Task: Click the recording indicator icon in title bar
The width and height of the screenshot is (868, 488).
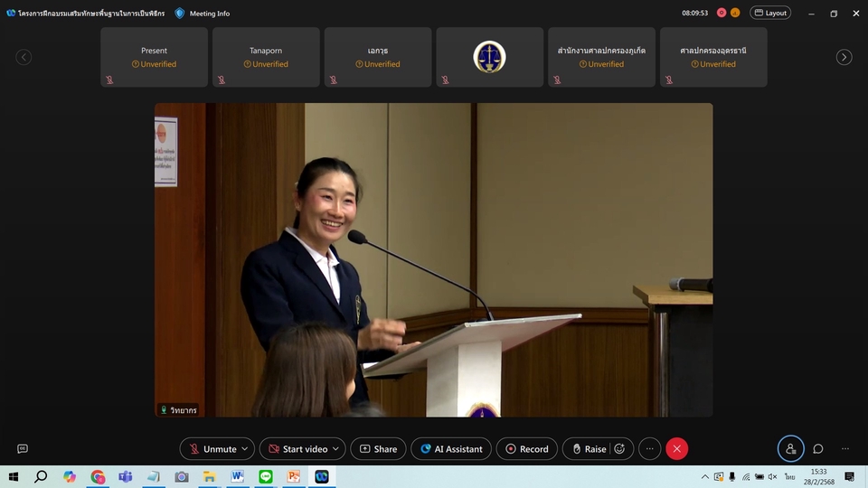Action: (721, 13)
